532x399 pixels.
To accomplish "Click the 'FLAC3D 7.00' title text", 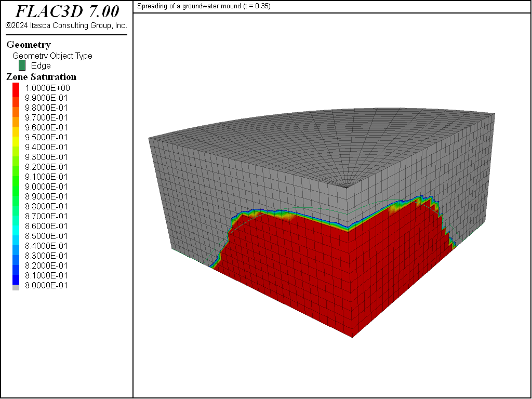I will (x=67, y=11).
